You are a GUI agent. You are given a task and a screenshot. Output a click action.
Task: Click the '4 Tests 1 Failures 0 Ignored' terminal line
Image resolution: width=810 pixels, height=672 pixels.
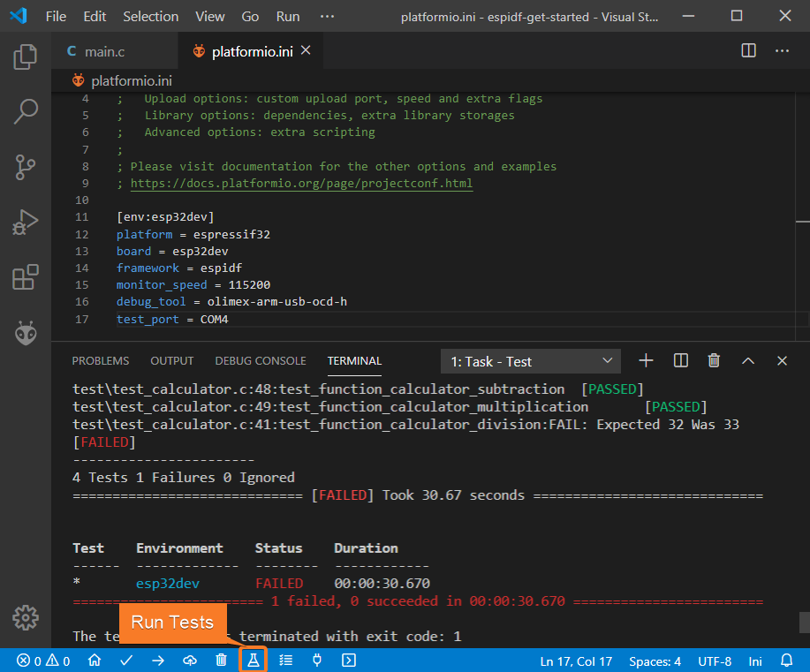(184, 477)
